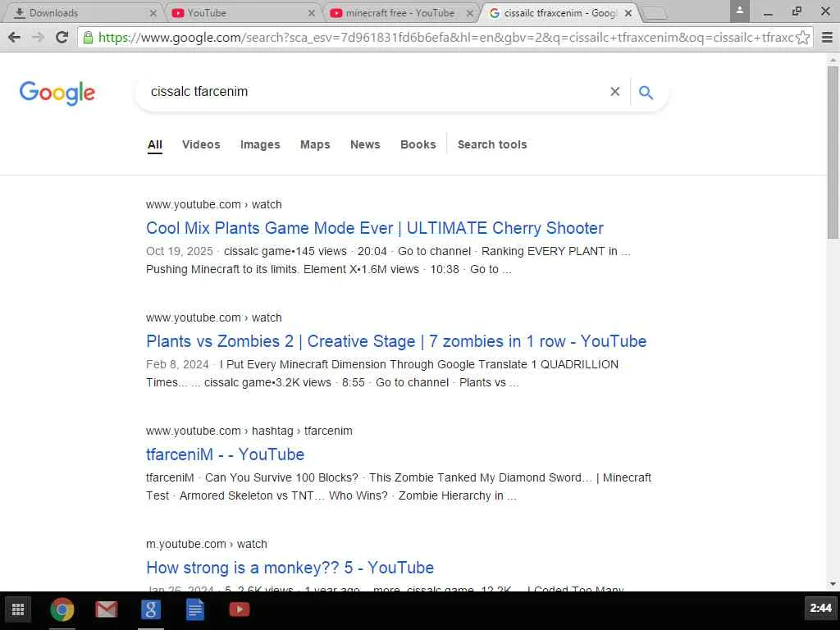Reload the page with the refresh icon

coord(62,37)
